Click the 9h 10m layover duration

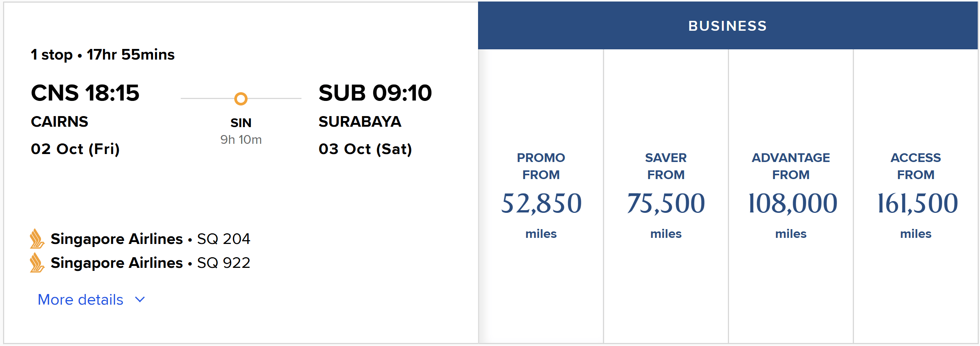241,140
